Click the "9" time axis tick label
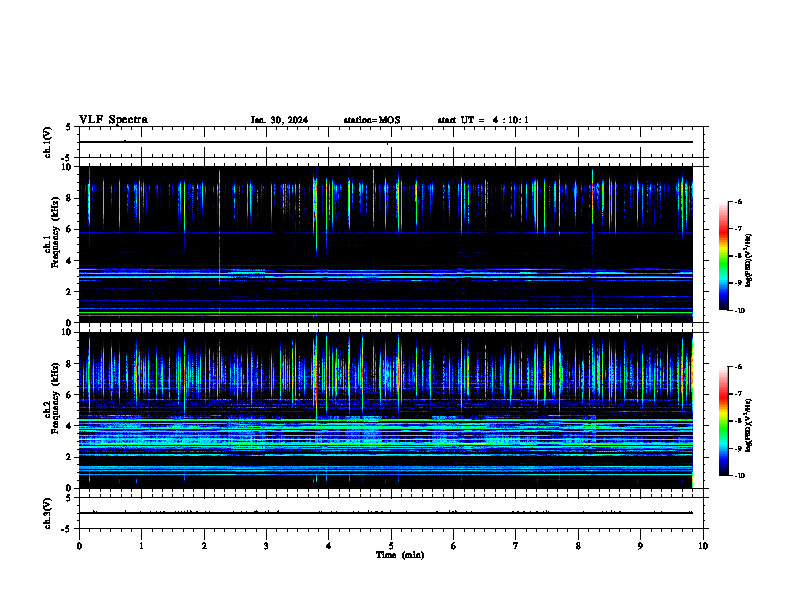Screen dimensions: 792x612 click(x=640, y=546)
